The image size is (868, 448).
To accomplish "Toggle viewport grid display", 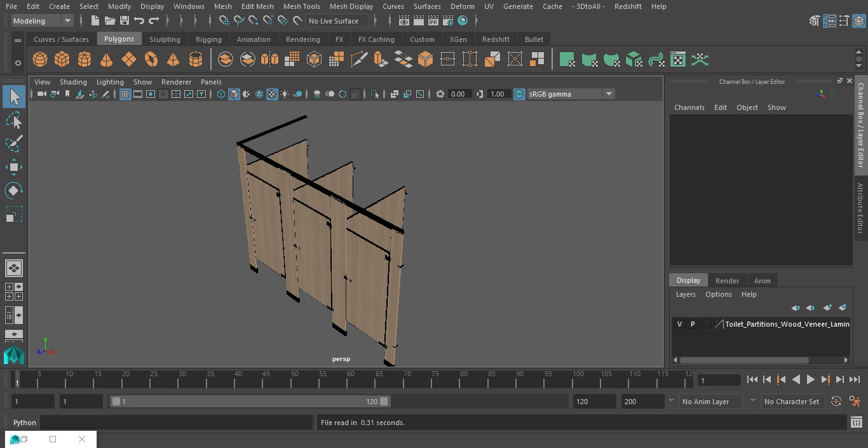I will tap(125, 94).
